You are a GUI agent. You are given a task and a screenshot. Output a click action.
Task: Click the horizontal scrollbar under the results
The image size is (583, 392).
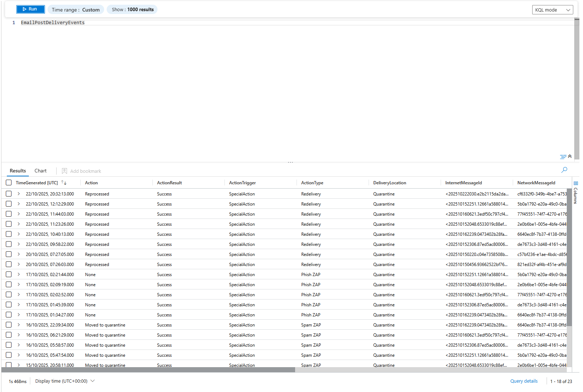[x=148, y=370]
